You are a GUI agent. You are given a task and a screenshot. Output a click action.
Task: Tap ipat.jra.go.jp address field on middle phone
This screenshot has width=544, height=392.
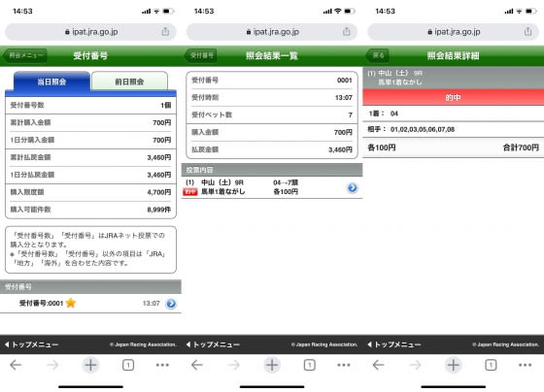[272, 32]
